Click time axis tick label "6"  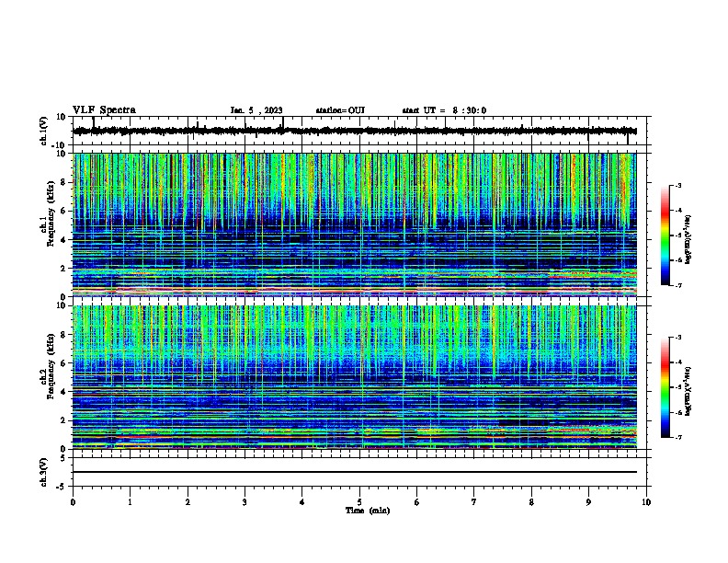click(x=417, y=502)
